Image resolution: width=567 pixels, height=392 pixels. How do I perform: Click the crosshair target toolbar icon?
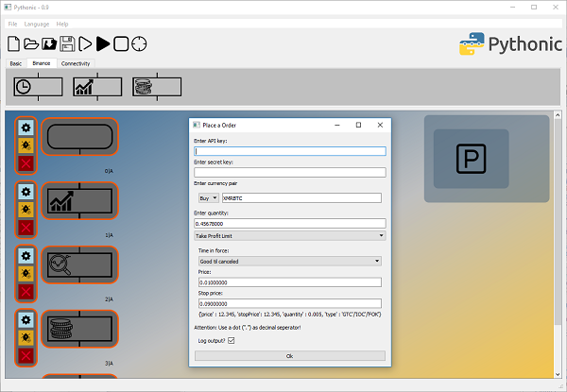tap(139, 43)
